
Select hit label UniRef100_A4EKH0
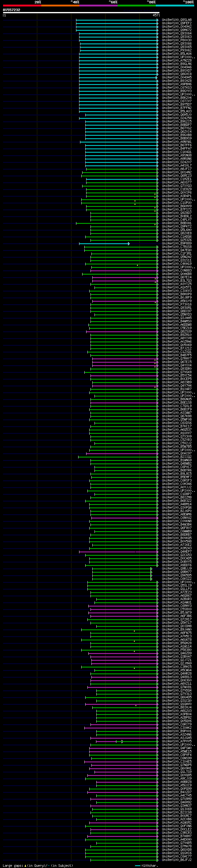click(176, 839)
